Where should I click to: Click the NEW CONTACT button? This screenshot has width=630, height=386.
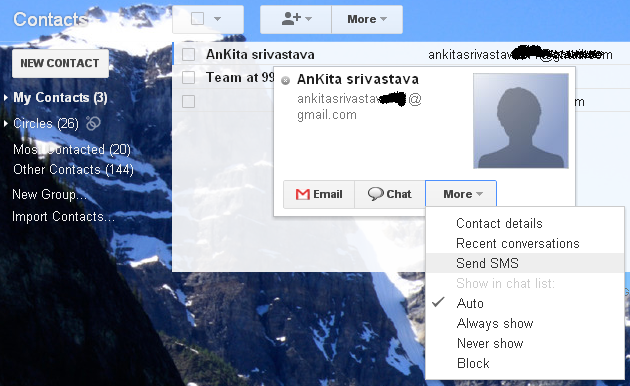click(x=60, y=63)
